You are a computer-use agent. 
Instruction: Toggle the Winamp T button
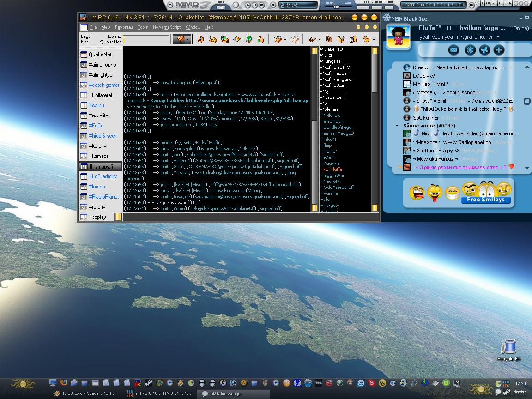[x=483, y=3]
